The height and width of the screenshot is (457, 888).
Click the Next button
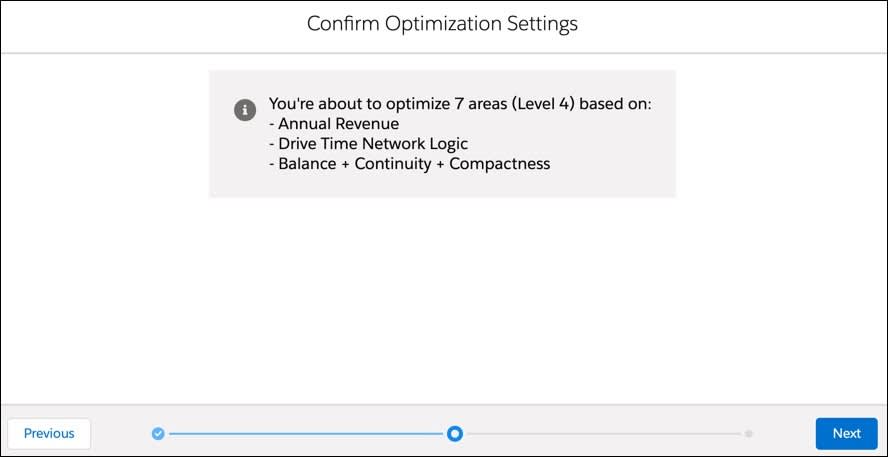(847, 433)
